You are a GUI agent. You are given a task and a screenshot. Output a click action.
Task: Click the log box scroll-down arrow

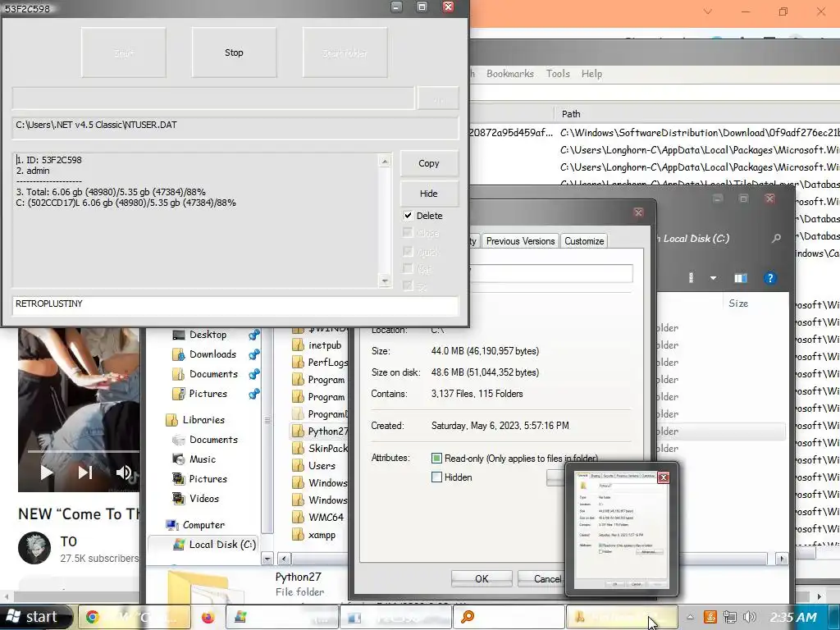(385, 281)
